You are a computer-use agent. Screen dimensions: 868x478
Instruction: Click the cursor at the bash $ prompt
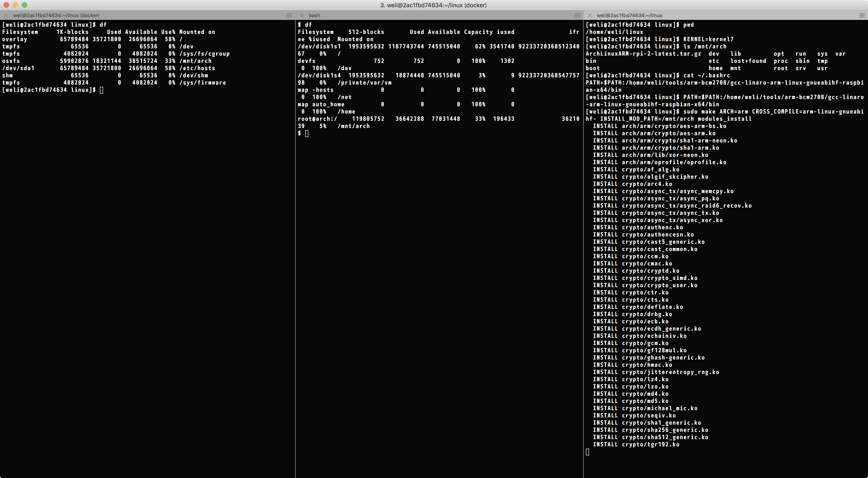[x=307, y=133]
